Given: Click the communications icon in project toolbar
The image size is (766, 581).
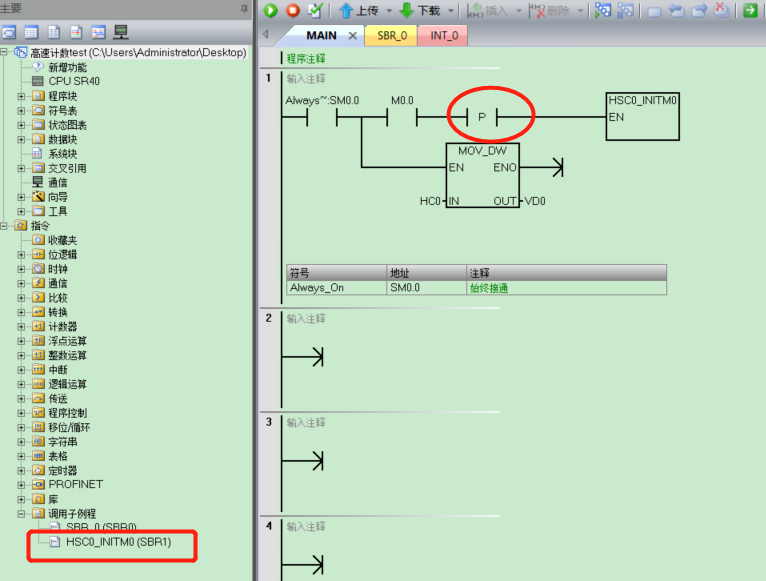Looking at the screenshot, I should 121,32.
